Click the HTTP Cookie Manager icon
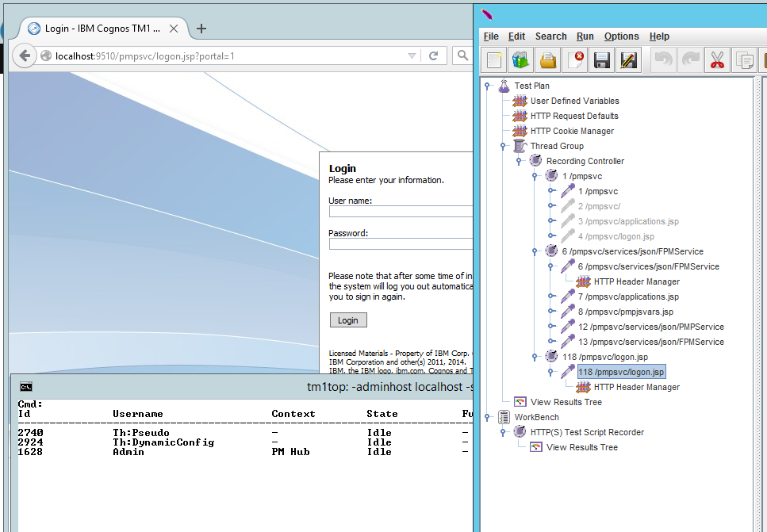This screenshot has height=532, width=767. [x=520, y=131]
